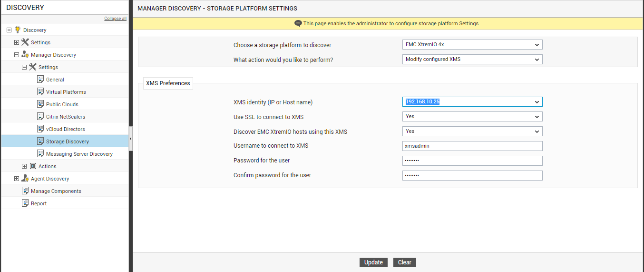Click the XMS Preferences section label
The height and width of the screenshot is (272, 644).
tap(168, 83)
